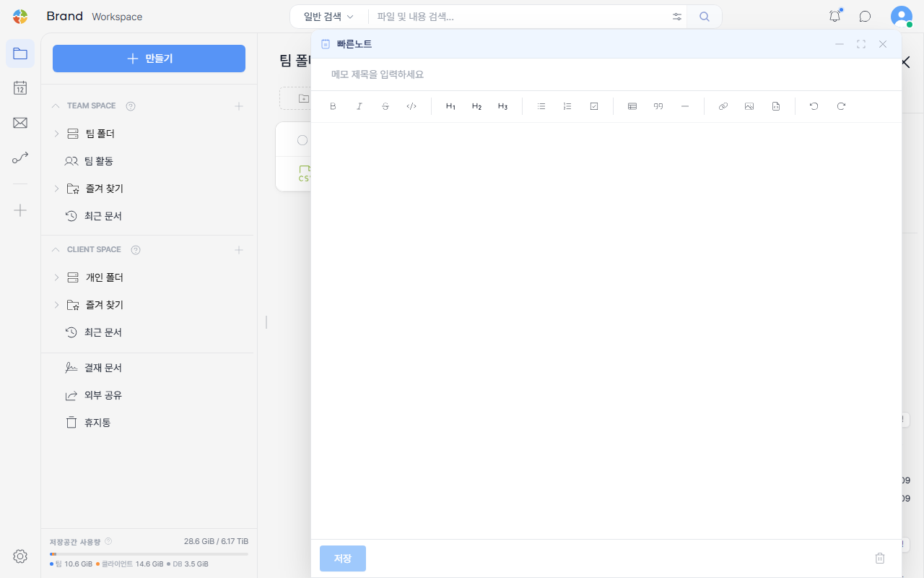This screenshot has width=924, height=578.
Task: Insert inline code with </> icon
Action: 411,106
